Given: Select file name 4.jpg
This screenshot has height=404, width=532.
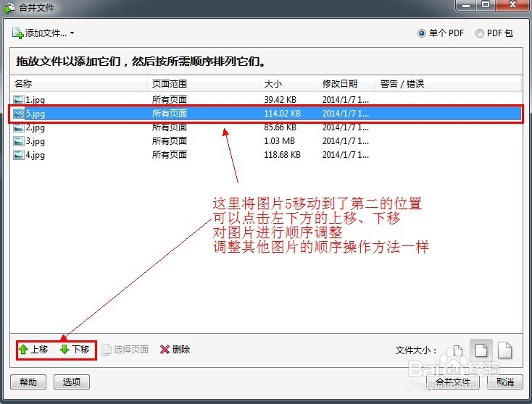Looking at the screenshot, I should [36, 155].
